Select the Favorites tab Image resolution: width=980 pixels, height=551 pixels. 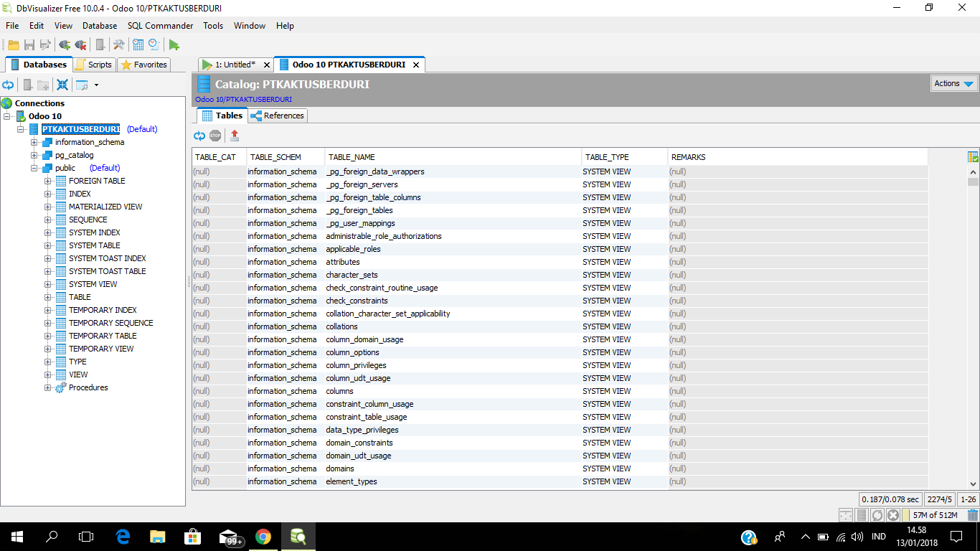[143, 64]
